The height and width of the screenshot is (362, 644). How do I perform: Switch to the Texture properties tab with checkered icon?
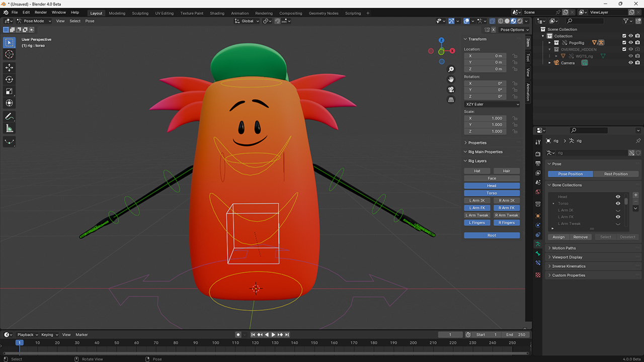[x=537, y=275]
